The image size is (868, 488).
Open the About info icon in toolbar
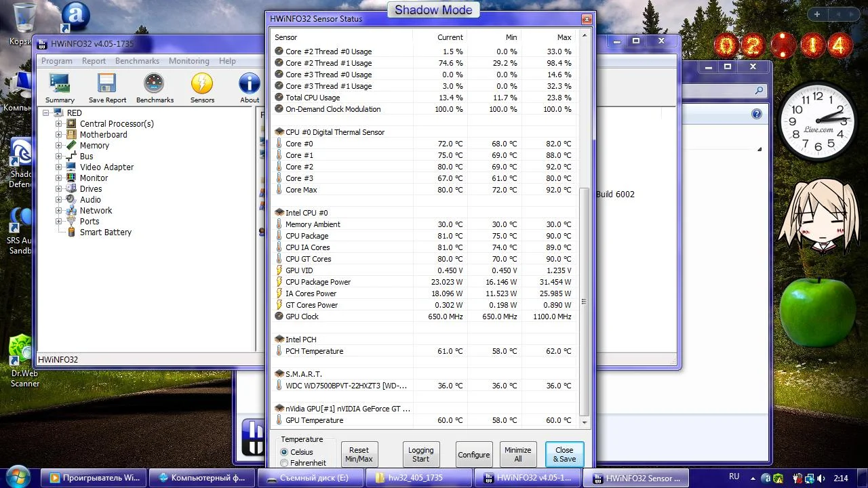click(x=250, y=83)
